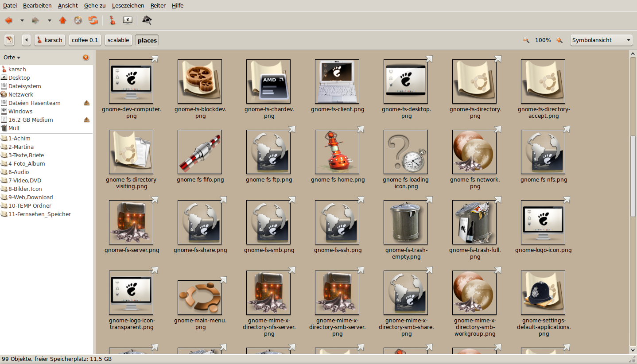The image size is (637, 364).
Task: Select the gnome-fs-blockdev.png gears icon
Action: (200, 81)
